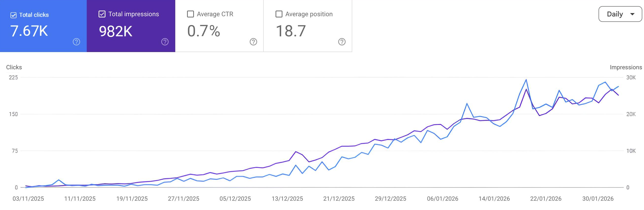Screen dimensions: 644x210
Task: Open the Daily granularity dropdown
Action: pos(620,14)
